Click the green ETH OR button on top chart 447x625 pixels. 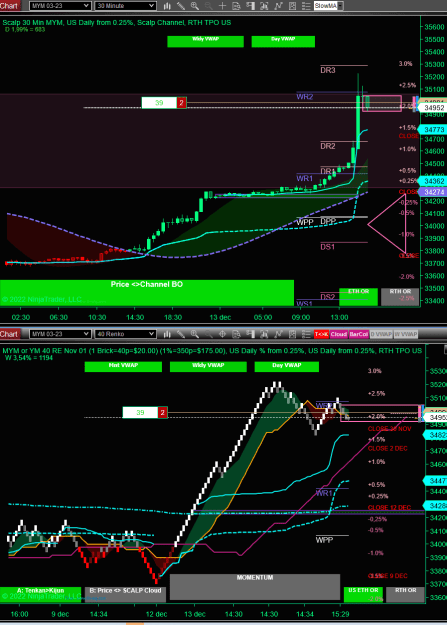click(358, 297)
